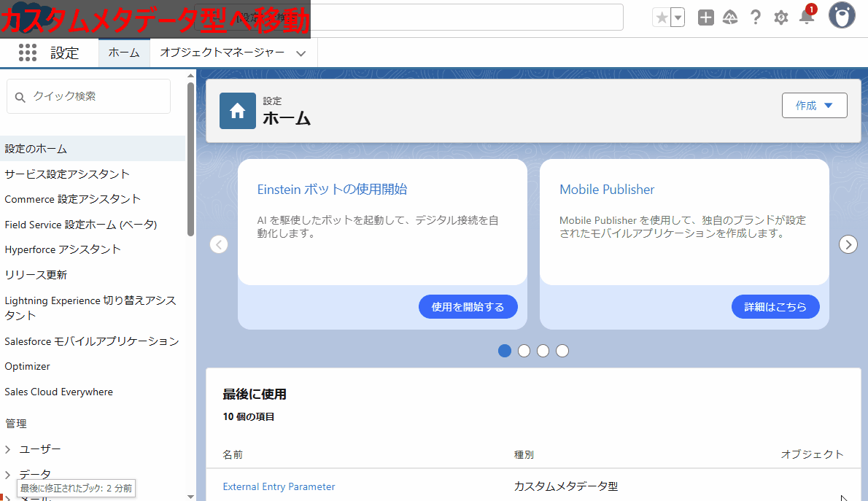The height and width of the screenshot is (501, 868).
Task: Open the External Entry Parameter link
Action: (x=279, y=486)
